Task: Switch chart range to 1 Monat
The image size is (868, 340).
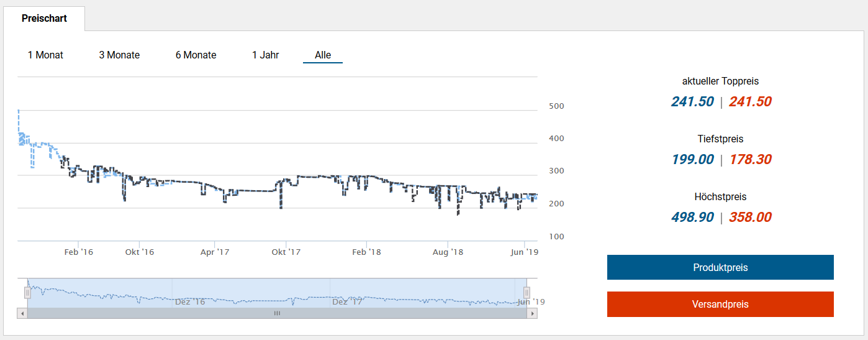Action: [45, 55]
